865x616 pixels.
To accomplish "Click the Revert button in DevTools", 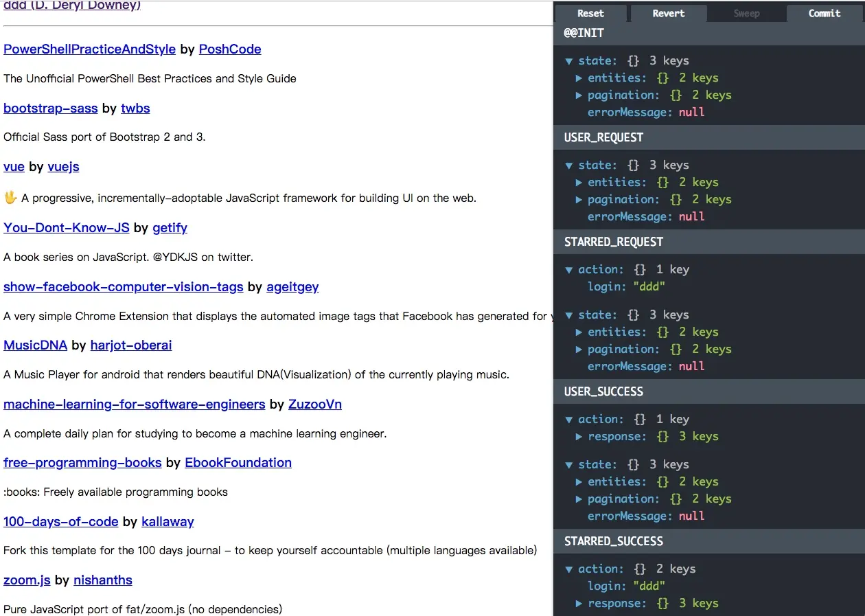I will coord(668,13).
